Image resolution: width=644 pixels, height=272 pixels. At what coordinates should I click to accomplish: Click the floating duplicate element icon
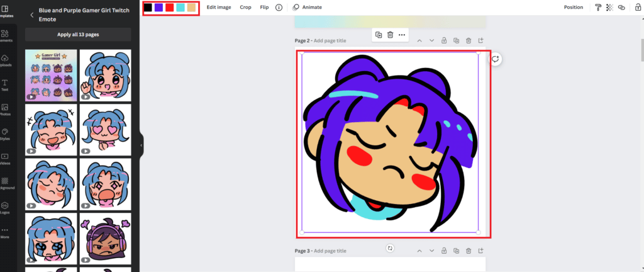point(379,35)
